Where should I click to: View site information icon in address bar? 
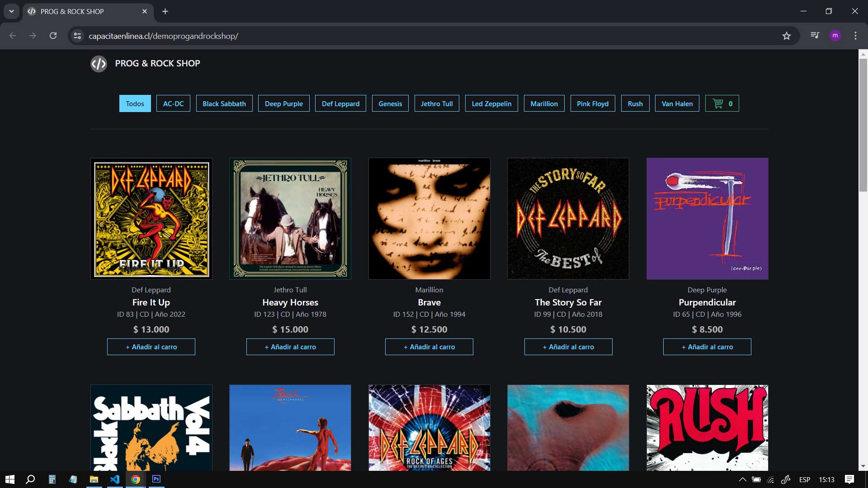point(78,36)
